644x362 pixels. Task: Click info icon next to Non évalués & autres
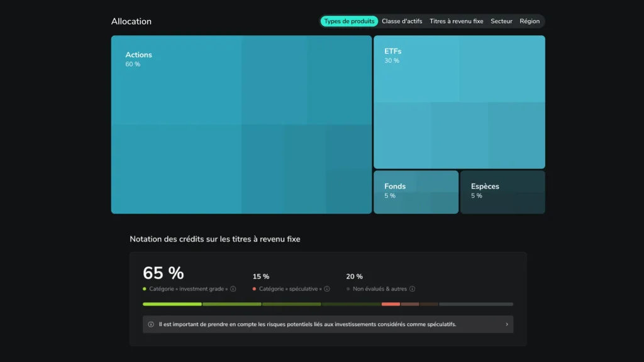pyautogui.click(x=412, y=289)
